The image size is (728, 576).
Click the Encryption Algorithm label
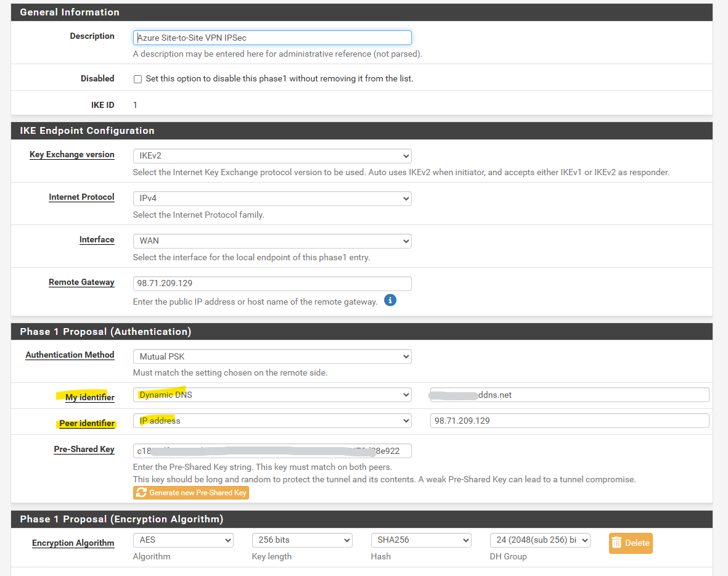tap(73, 543)
